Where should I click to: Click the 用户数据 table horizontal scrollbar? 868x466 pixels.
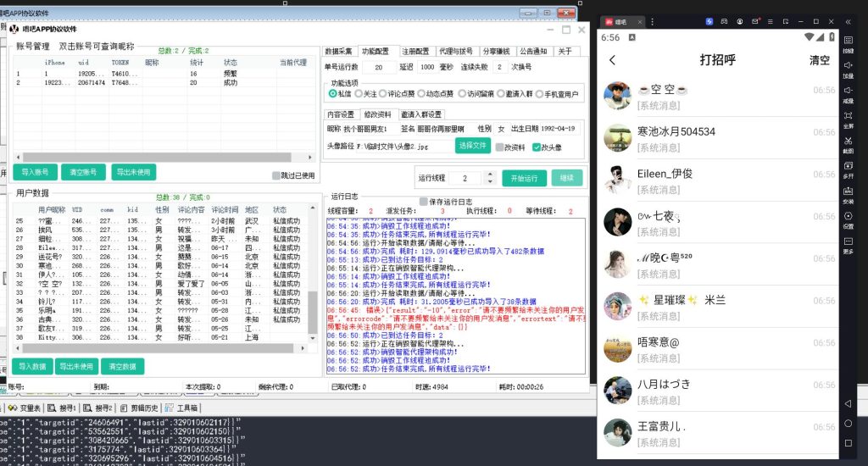[x=157, y=348]
